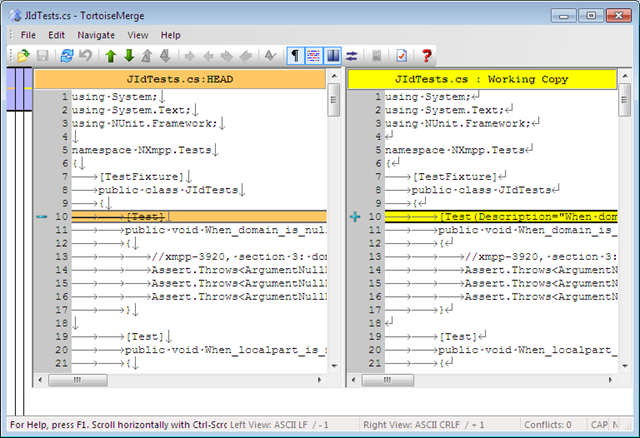Screen dimensions: 640x438
Task: Click '[Test]' on line 19 of right pane
Action: click(458, 337)
